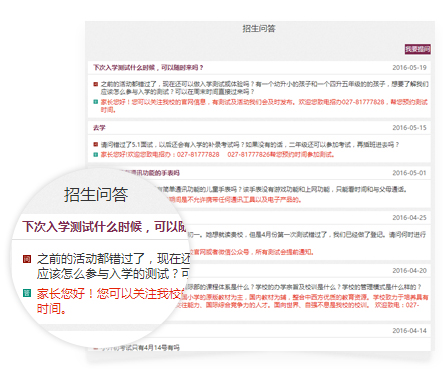Viewport: 443px width, 373px height.
Task: Click the 我要提问 button
Action: pyautogui.click(x=418, y=49)
